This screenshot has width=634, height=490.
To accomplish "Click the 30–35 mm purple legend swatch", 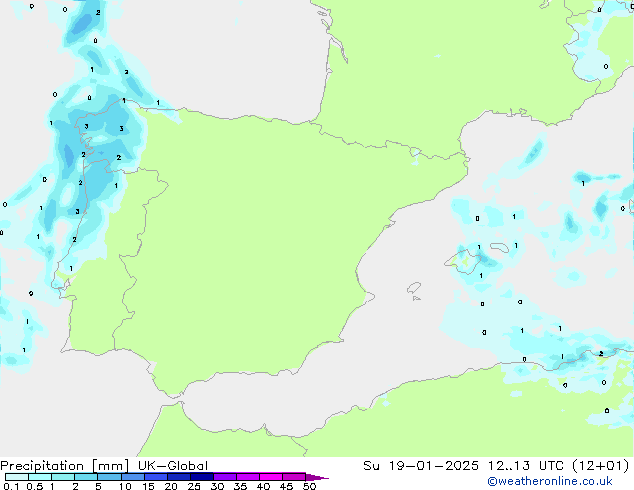I will (225, 477).
